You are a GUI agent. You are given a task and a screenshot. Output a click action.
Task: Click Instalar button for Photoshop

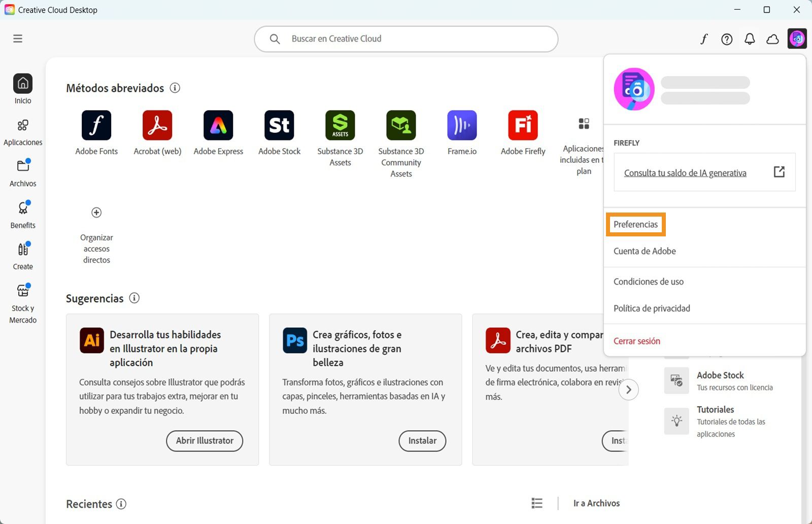(422, 441)
